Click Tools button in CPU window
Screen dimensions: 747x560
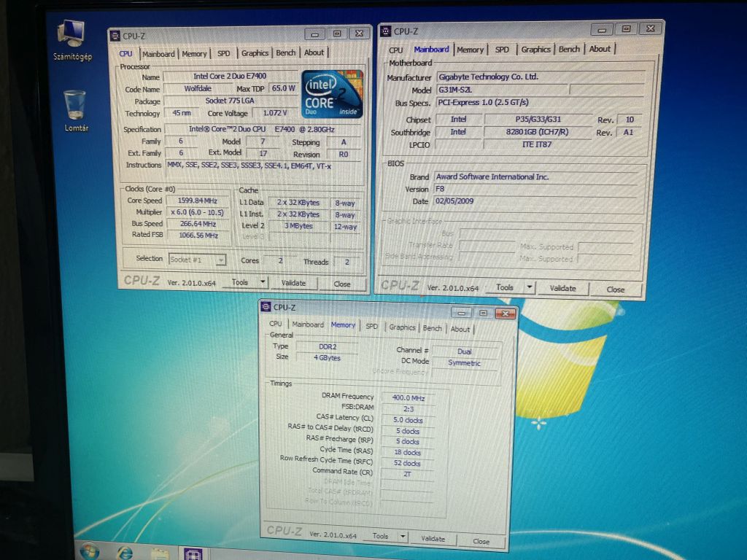pyautogui.click(x=240, y=282)
